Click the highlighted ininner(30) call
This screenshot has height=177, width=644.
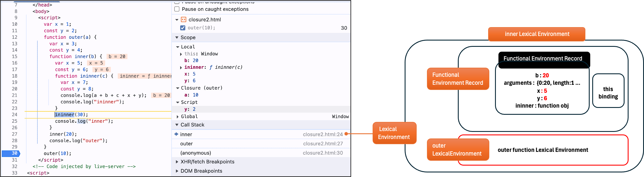71,114
